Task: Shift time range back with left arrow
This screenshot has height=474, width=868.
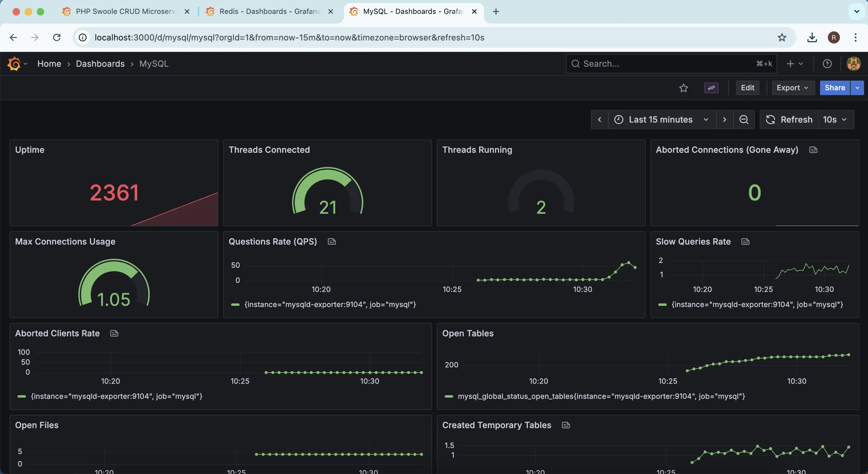Action: tap(600, 119)
